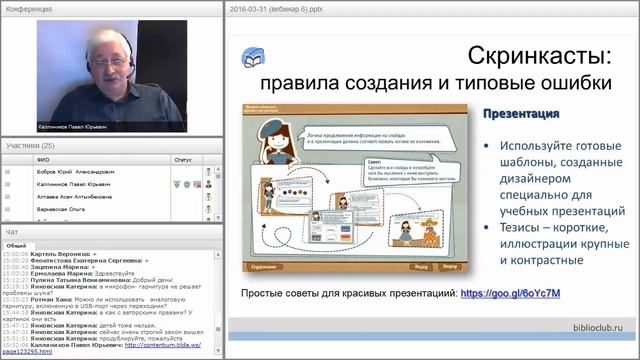Click chat panel scroll-down arrow
Screen dimensions: 640x360
tap(218, 351)
